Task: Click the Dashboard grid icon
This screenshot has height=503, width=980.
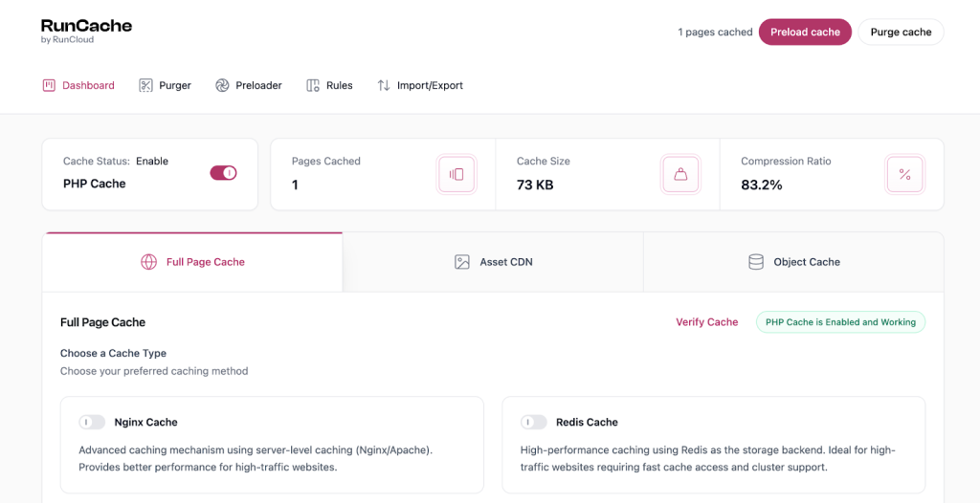Action: tap(49, 85)
